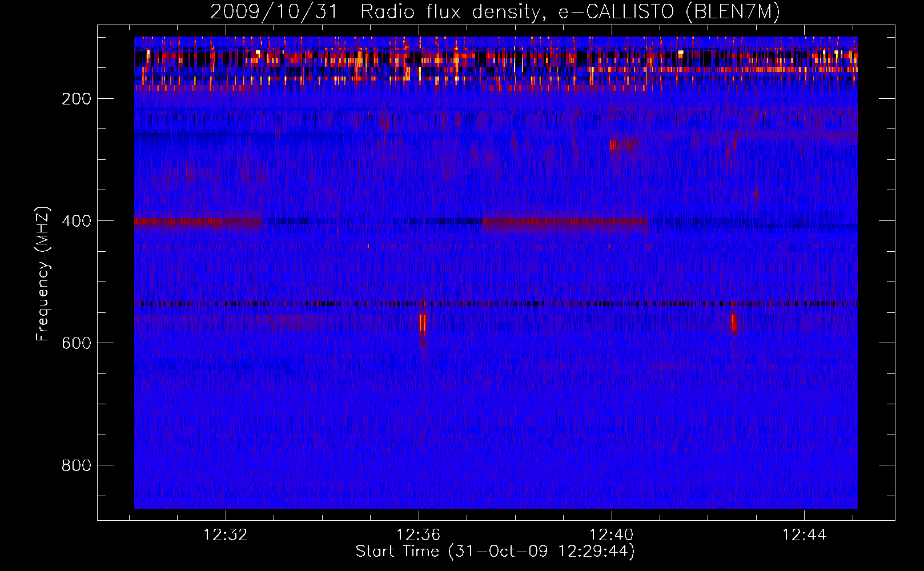Click the 12:32 time tick label
Image resolution: width=924 pixels, height=571 pixels.
[226, 535]
